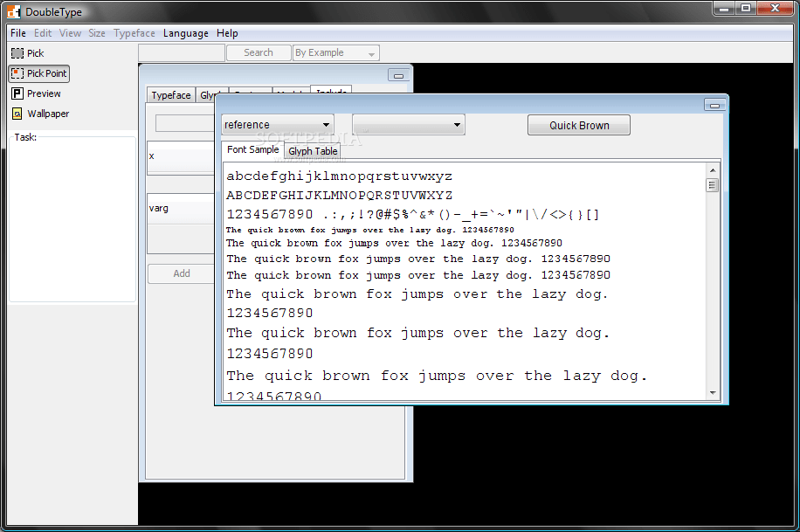Maximize the DoubleType main window

pos(746,8)
